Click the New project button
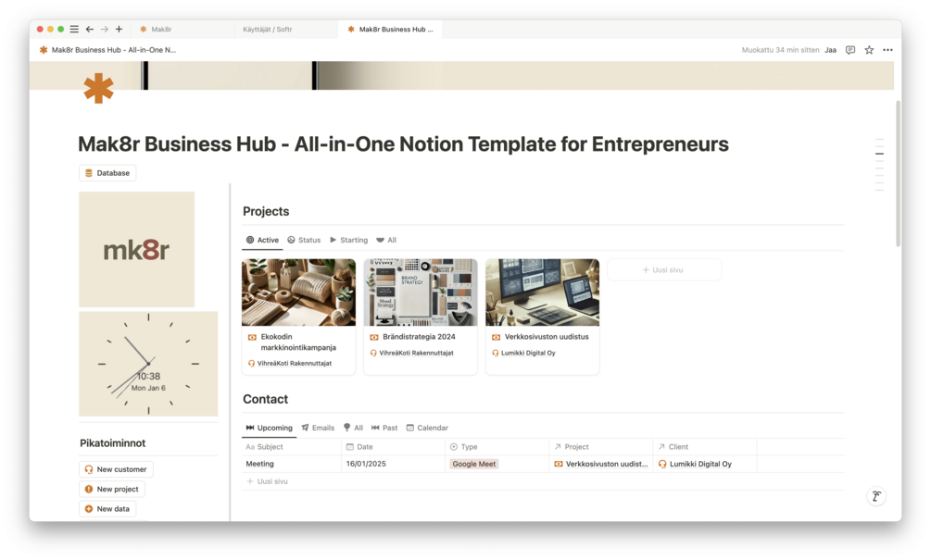Viewport: 931px width, 560px height. point(111,489)
